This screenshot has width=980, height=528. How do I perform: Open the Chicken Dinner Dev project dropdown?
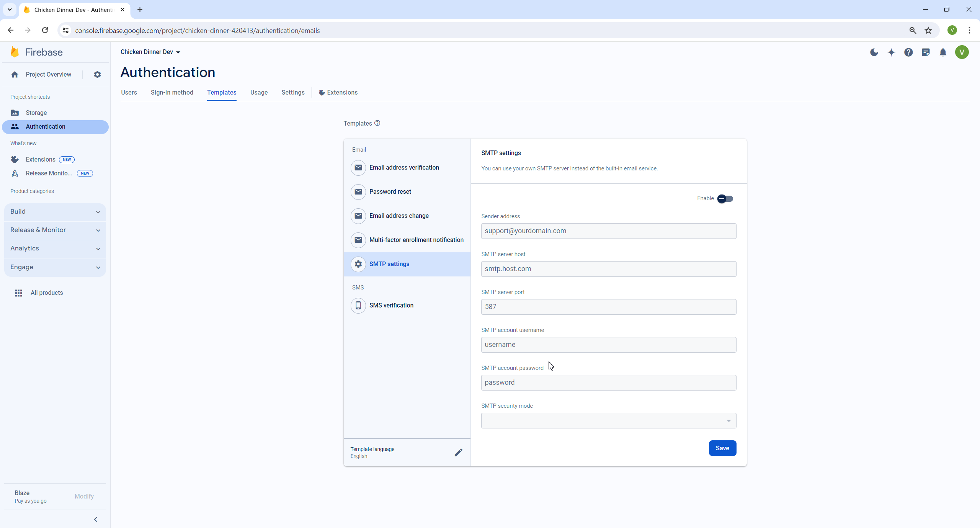150,52
